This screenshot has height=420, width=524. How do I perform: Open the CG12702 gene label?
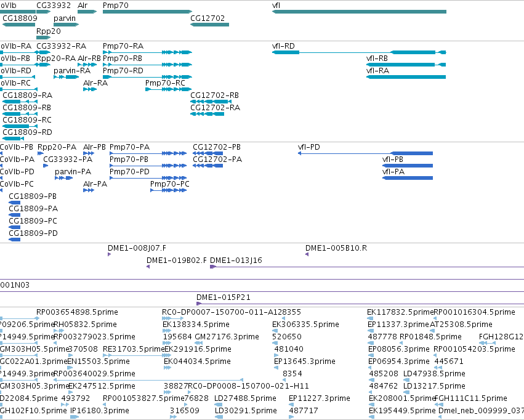208,18
